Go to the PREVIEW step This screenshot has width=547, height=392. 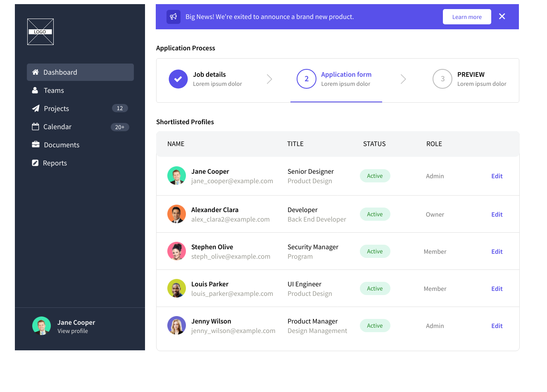(470, 79)
